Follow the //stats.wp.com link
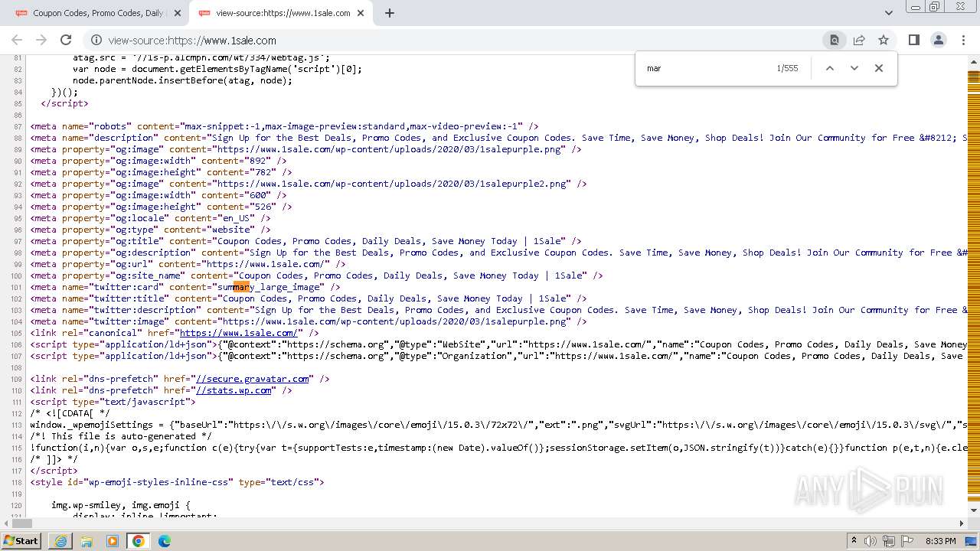 234,390
